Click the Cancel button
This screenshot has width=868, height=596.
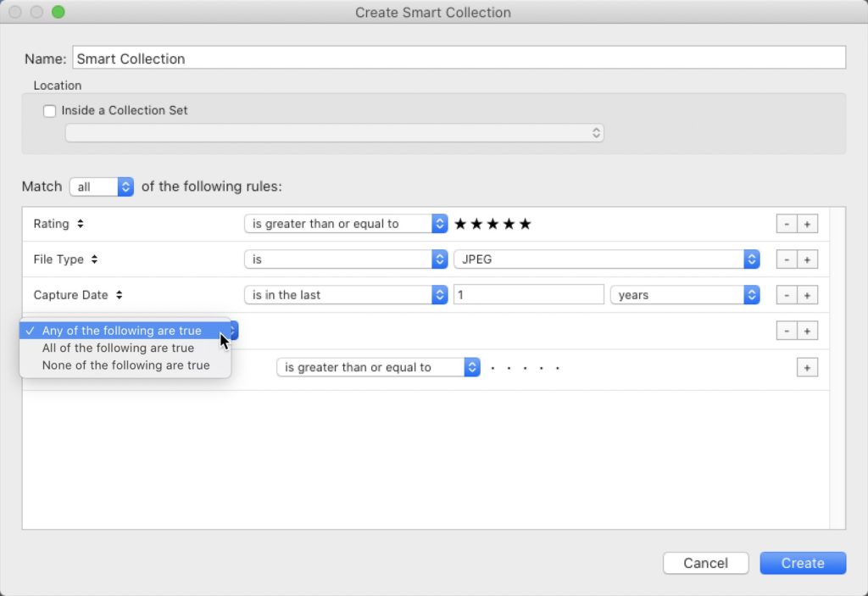click(705, 563)
